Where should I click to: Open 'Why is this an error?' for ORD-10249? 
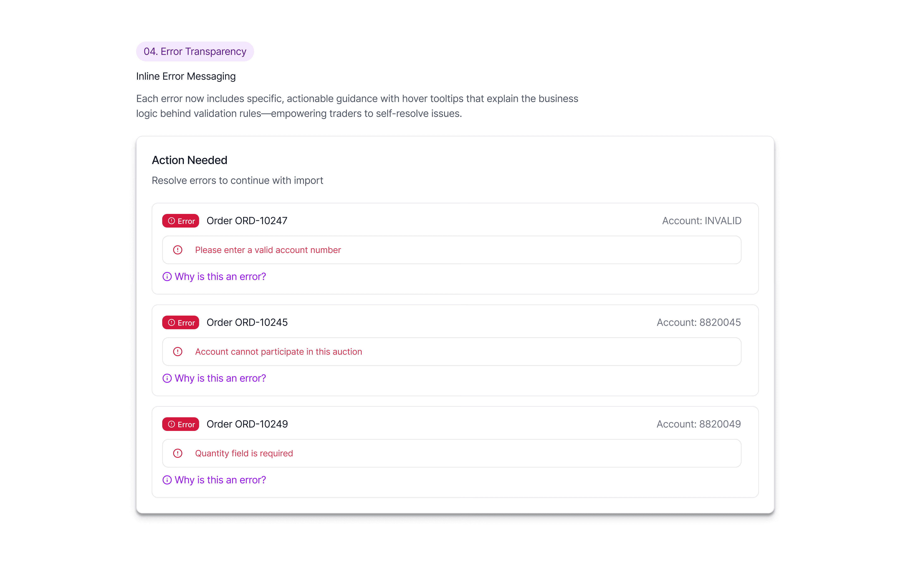pos(220,480)
